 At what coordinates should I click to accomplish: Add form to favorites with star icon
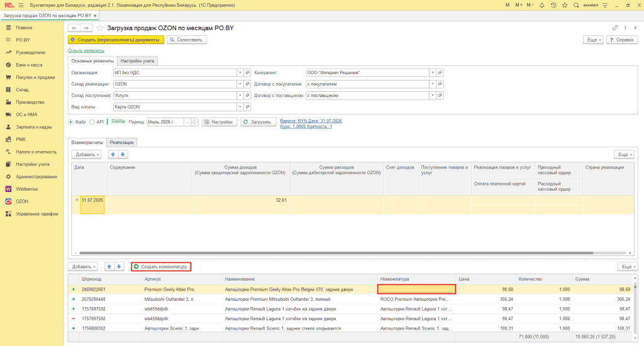(100, 28)
